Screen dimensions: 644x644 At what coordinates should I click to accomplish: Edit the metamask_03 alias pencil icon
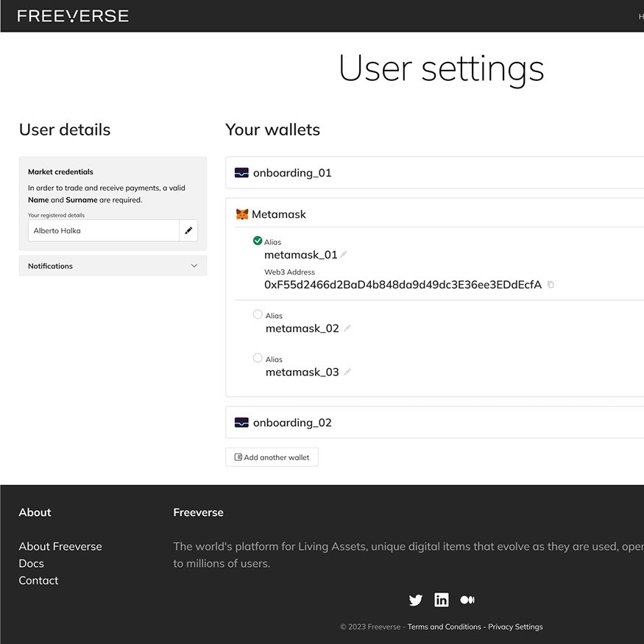point(347,372)
